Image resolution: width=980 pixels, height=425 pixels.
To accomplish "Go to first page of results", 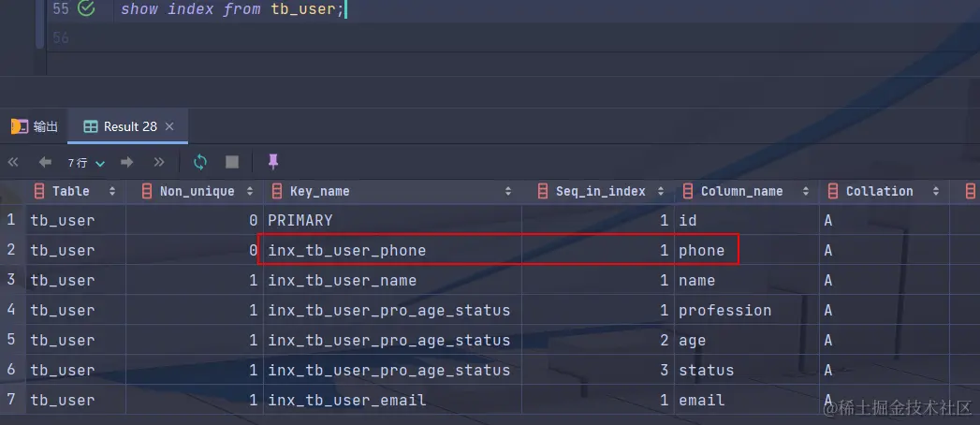I will tap(13, 163).
